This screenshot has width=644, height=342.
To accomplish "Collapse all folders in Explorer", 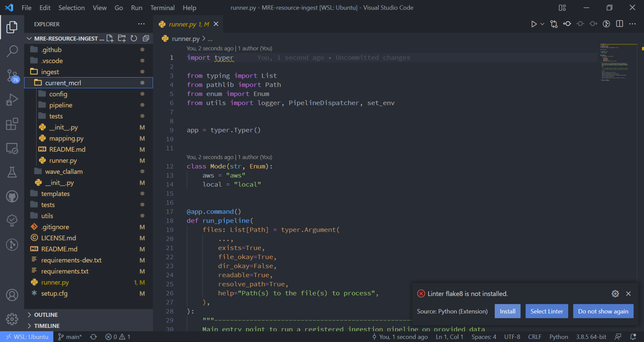I will (x=146, y=38).
